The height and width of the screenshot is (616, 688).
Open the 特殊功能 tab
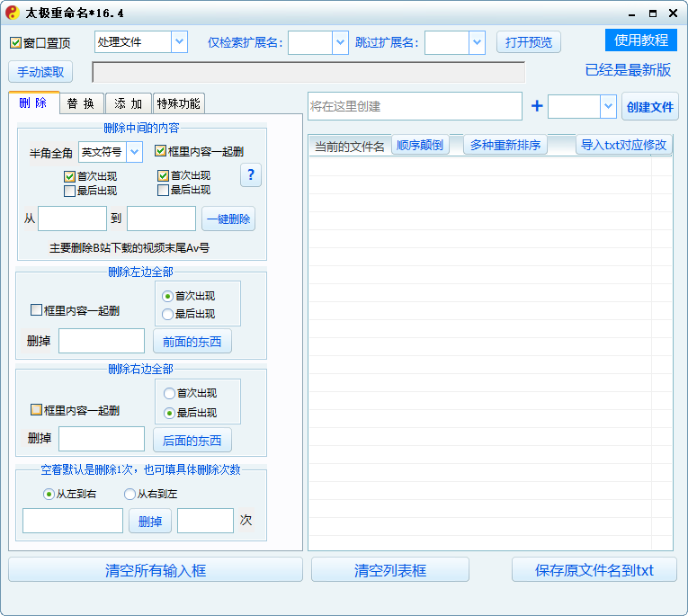tap(177, 103)
